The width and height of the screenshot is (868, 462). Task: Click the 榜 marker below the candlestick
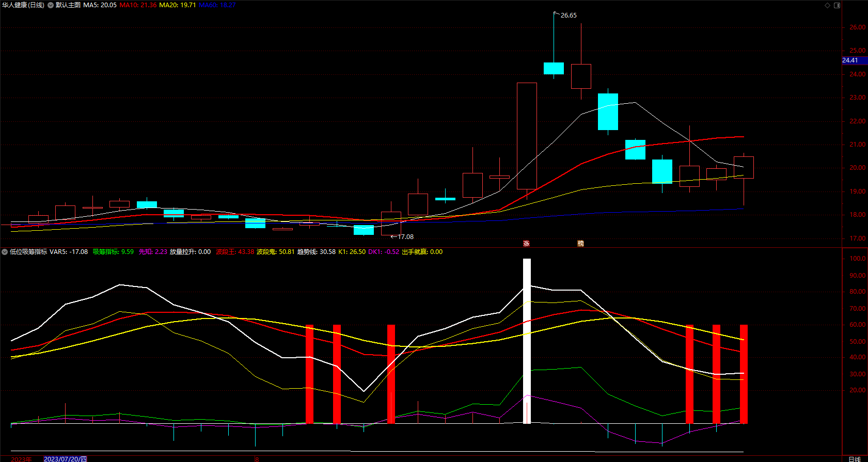[x=580, y=243]
